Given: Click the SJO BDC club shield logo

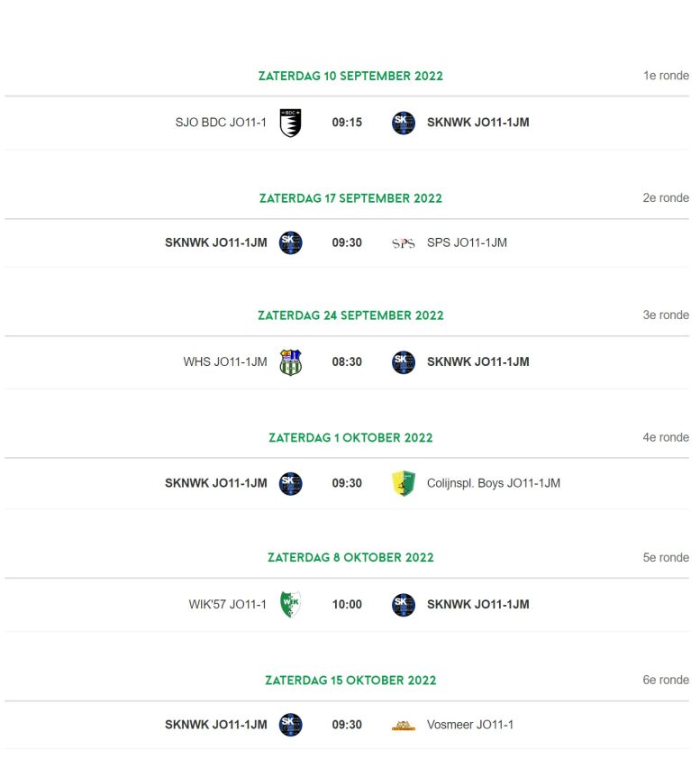Looking at the screenshot, I should pyautogui.click(x=291, y=123).
